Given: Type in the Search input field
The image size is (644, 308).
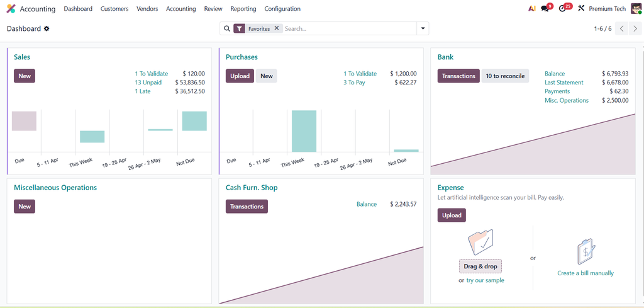Looking at the screenshot, I should click(349, 29).
